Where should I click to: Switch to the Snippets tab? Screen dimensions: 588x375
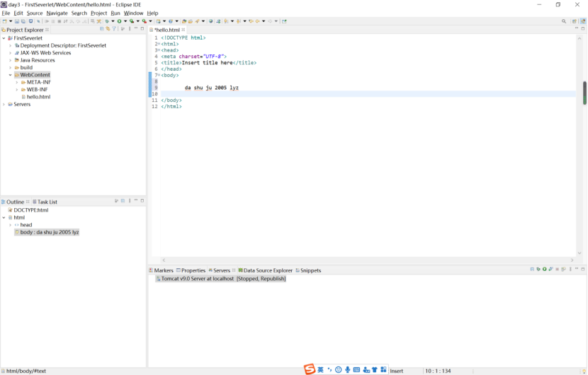[x=308, y=270]
